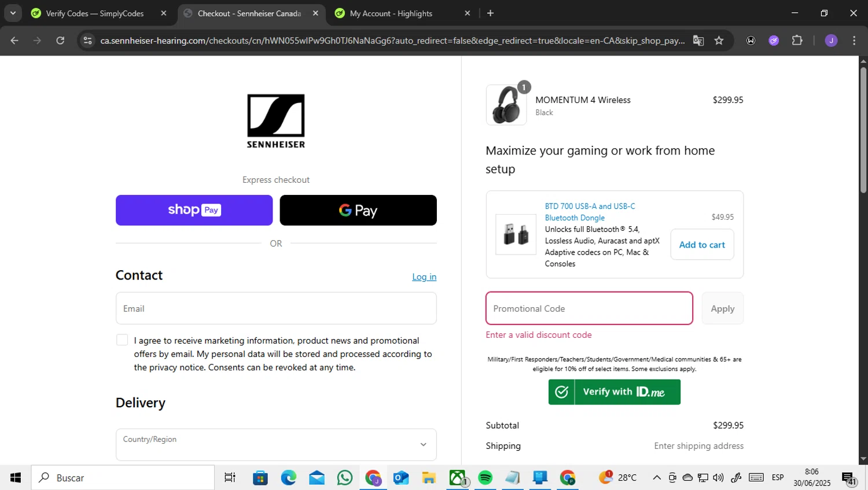Image resolution: width=868 pixels, height=490 pixels.
Task: Click the Sennheiser logo
Action: 276,121
